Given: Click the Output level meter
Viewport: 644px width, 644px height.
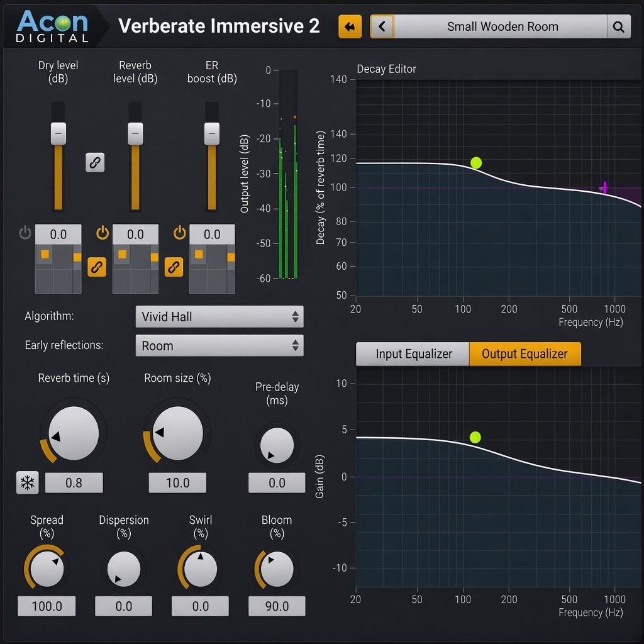Looking at the screenshot, I should (x=288, y=175).
